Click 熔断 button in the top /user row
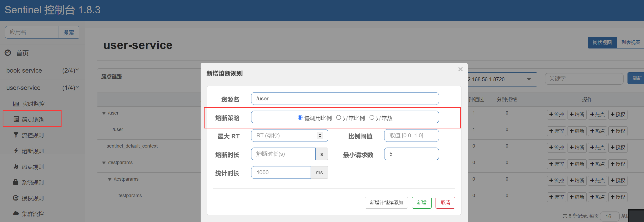The image size is (644, 222). [x=577, y=115]
